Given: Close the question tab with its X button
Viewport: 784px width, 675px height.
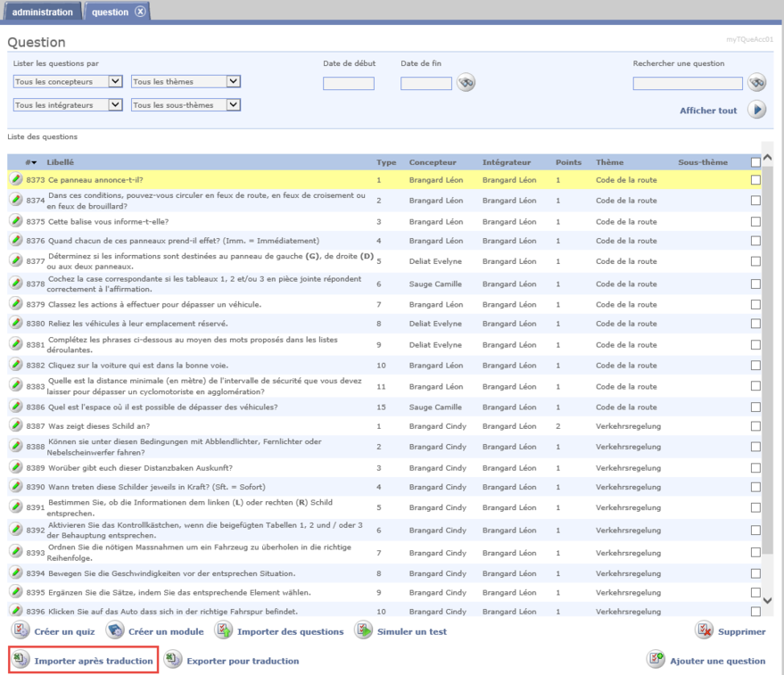Looking at the screenshot, I should pos(140,12).
